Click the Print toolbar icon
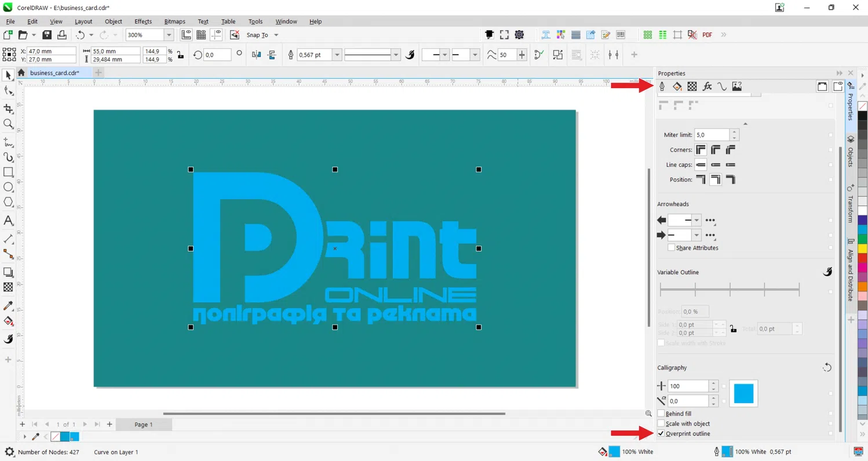 point(61,35)
